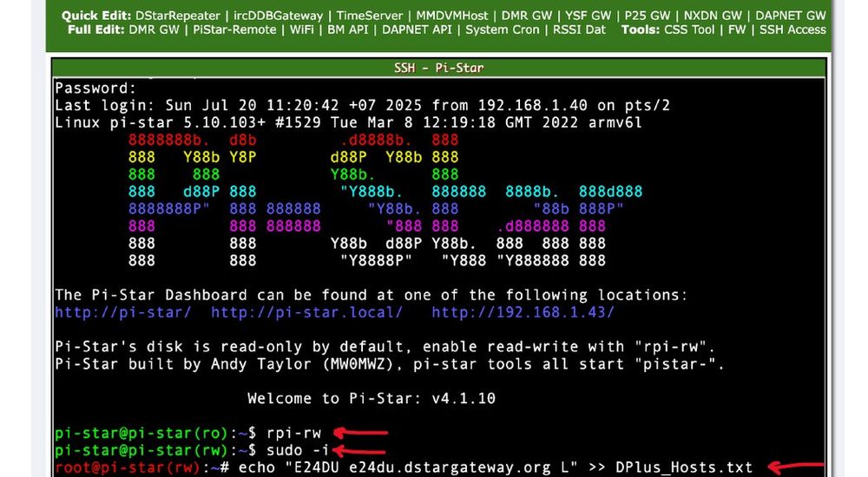Open PiStar-Remote full edit link
This screenshot has width=868, height=477.
pos(234,29)
